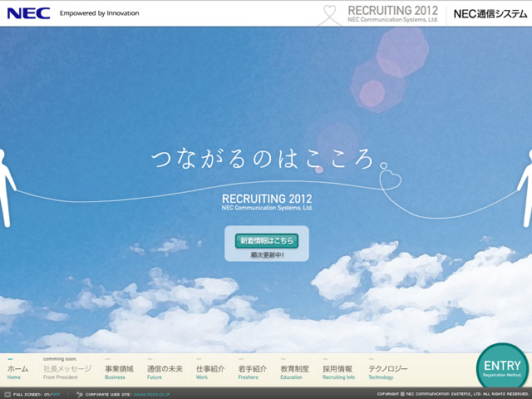The height and width of the screenshot is (399, 532).
Task: Click the white human figure at left edge
Action: (x=7, y=188)
